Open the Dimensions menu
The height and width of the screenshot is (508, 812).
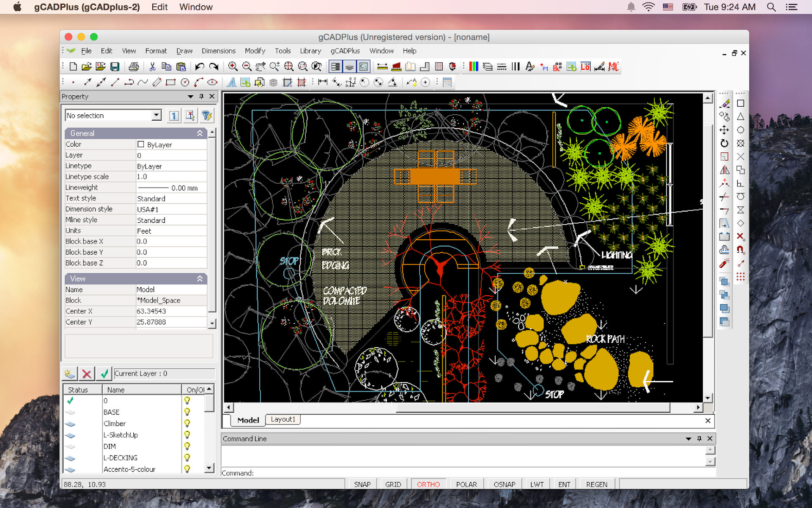(x=219, y=51)
